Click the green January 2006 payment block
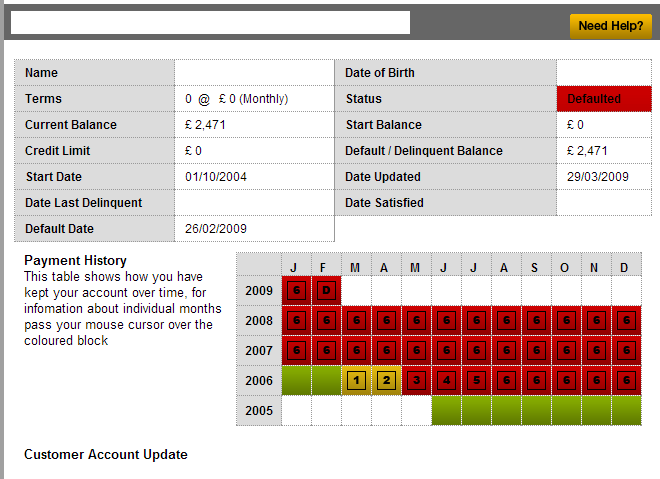This screenshot has width=660, height=479. [296, 380]
